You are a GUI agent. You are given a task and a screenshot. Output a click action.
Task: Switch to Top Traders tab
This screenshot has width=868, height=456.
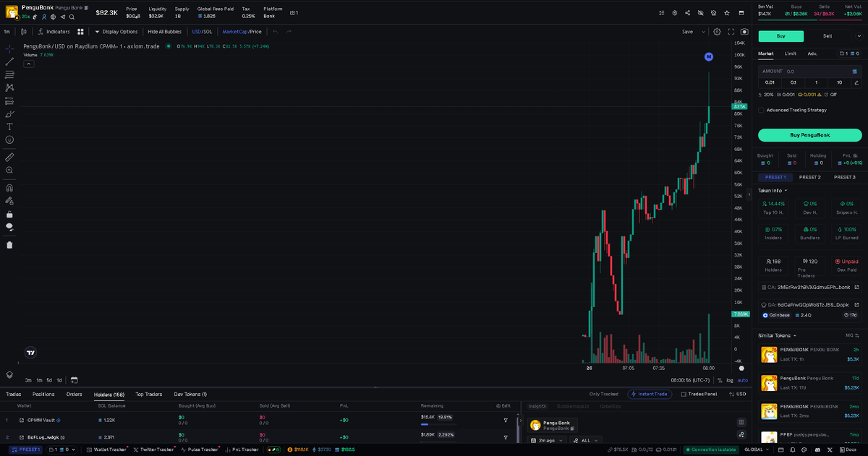149,394
